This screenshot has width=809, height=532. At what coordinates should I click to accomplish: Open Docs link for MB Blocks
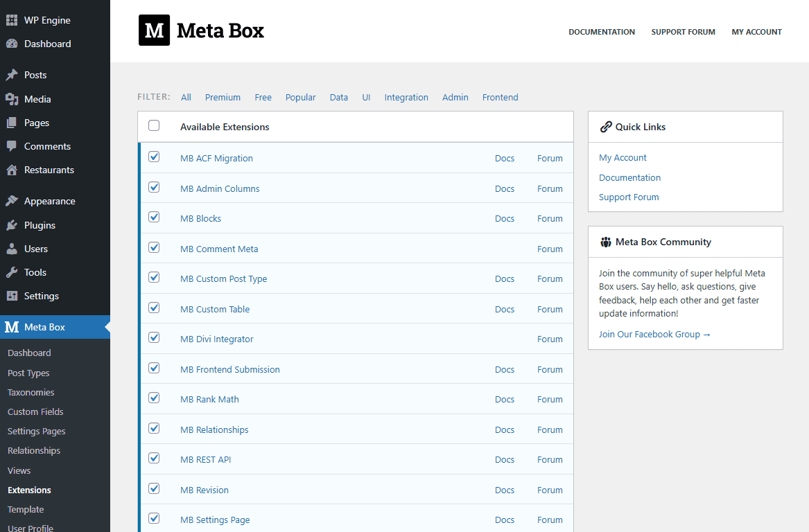coord(505,219)
